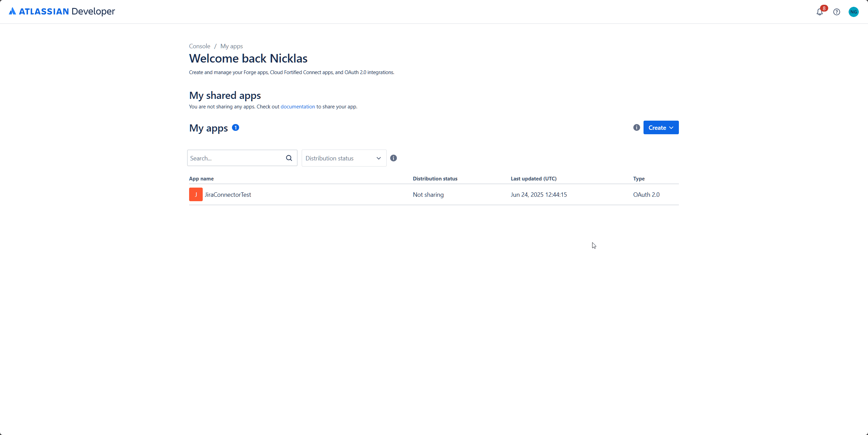This screenshot has width=868, height=435.
Task: Click the Last updated (UTC) column header
Action: (533, 179)
